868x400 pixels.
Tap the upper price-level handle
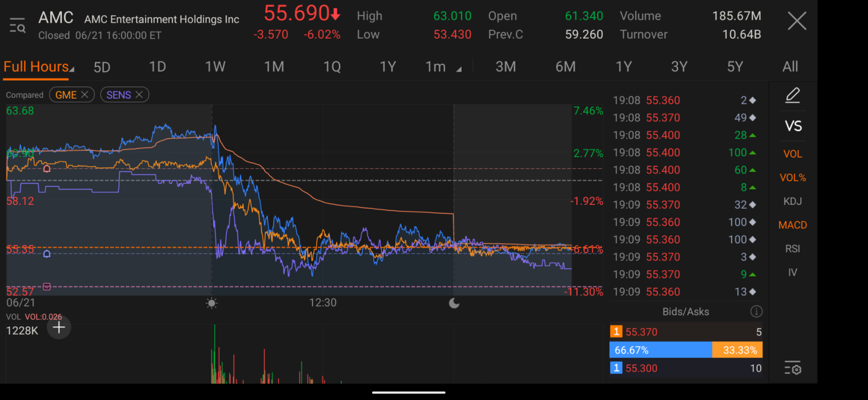coord(47,169)
